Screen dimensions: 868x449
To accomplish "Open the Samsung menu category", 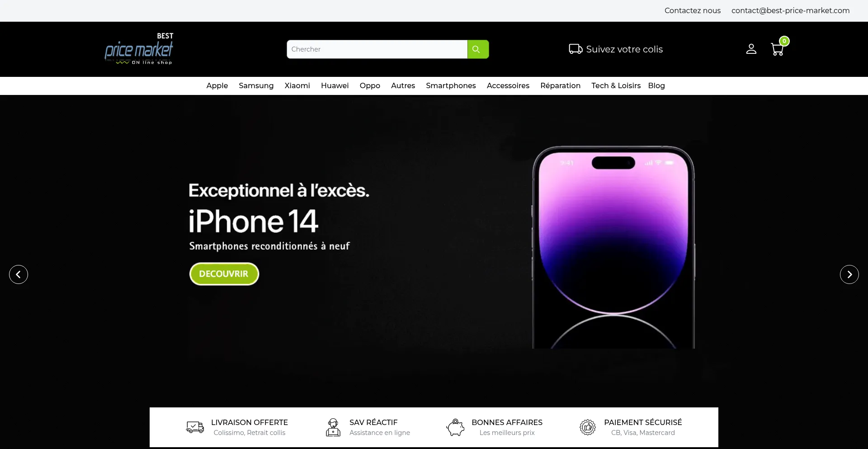I will click(x=256, y=85).
